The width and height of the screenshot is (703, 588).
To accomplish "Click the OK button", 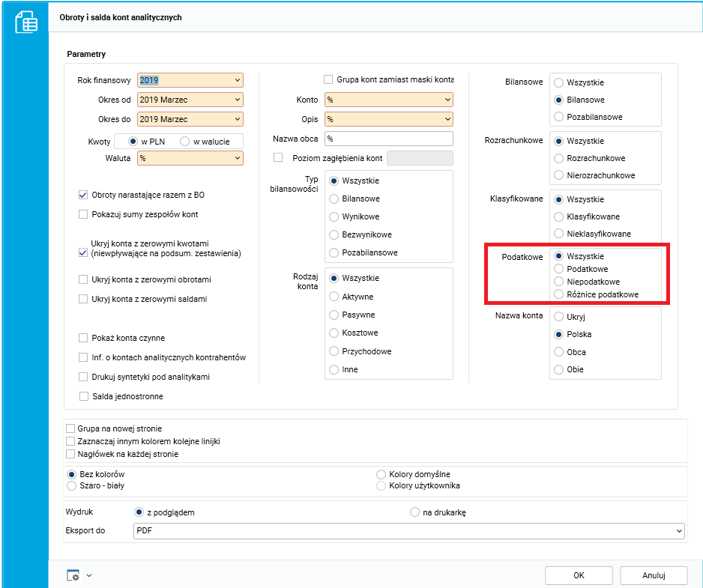I will pos(579,575).
